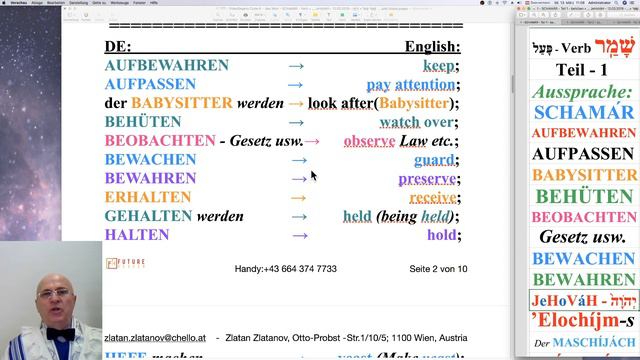Click the purple word BEWAHREN in the Pages document
The height and width of the screenshot is (360, 640).
click(150, 178)
